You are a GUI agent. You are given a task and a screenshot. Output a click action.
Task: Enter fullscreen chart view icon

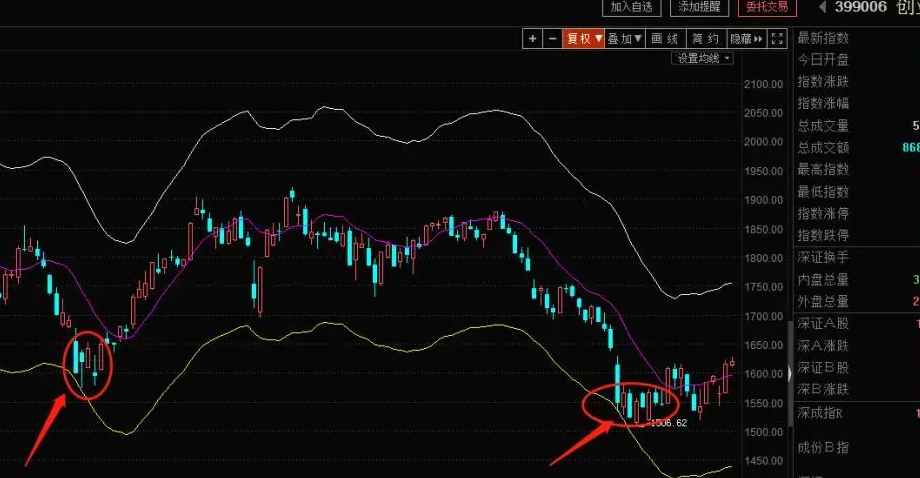click(777, 39)
